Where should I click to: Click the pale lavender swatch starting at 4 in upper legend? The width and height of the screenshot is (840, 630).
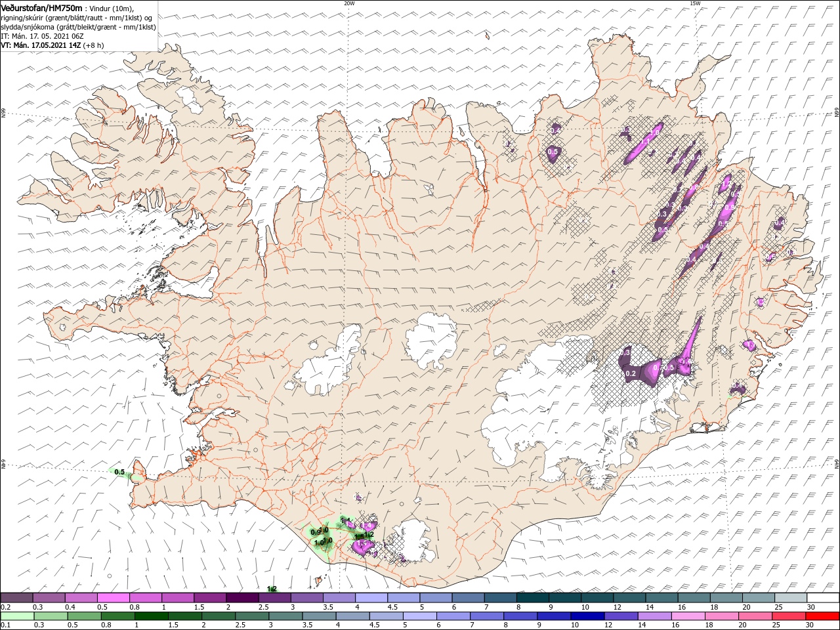(371, 598)
